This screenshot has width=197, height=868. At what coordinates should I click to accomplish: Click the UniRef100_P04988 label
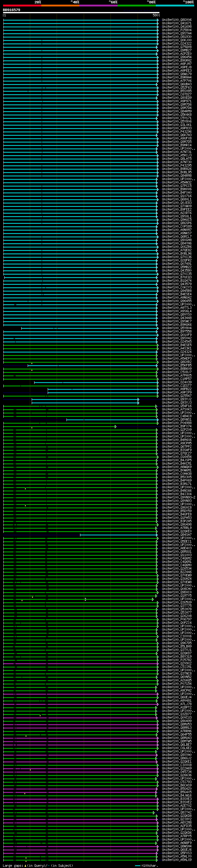click(x=176, y=423)
